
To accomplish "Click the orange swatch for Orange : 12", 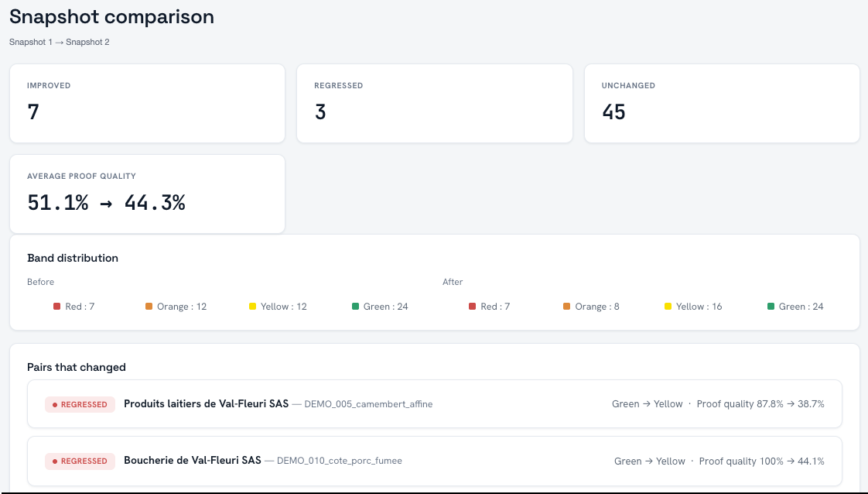I will click(x=149, y=307).
